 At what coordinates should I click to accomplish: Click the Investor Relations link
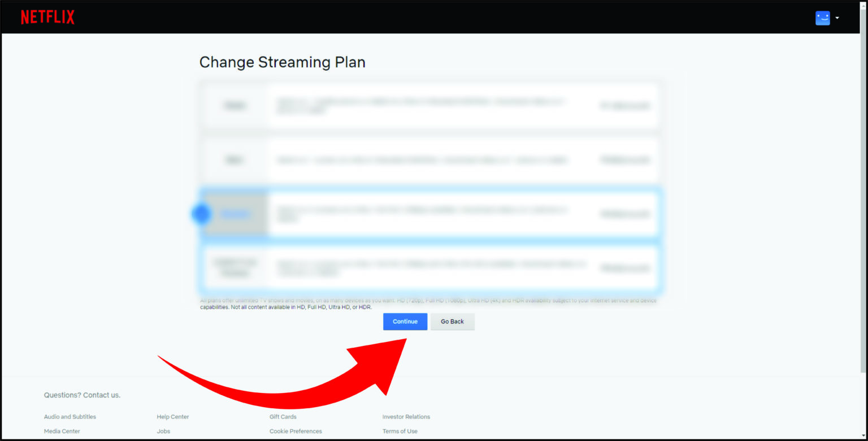406,417
